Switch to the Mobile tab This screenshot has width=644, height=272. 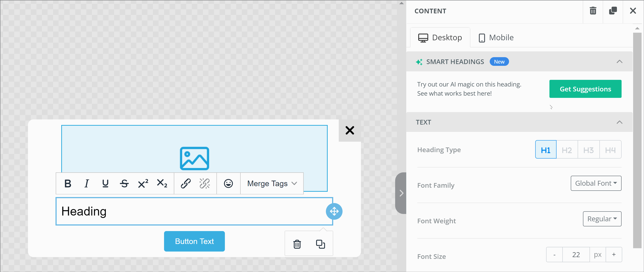[x=496, y=38]
